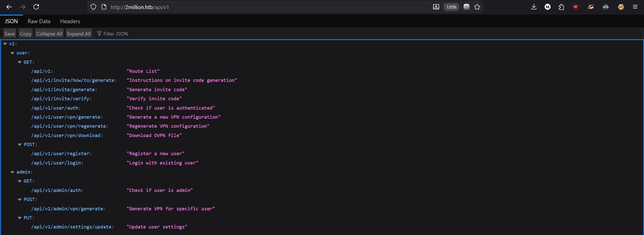Click the shield tracking protection icon
The height and width of the screenshot is (235, 644).
pos(93,7)
